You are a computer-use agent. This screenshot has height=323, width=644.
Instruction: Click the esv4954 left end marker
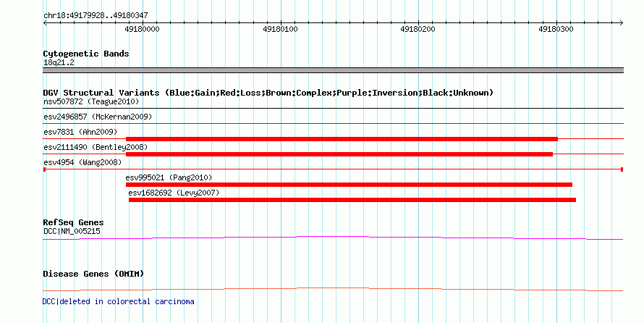click(x=44, y=169)
